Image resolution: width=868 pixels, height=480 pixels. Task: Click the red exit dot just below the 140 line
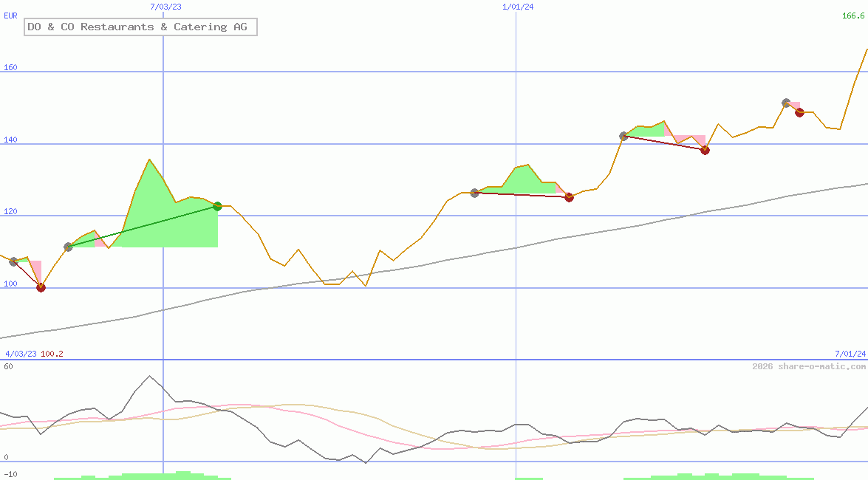705,150
